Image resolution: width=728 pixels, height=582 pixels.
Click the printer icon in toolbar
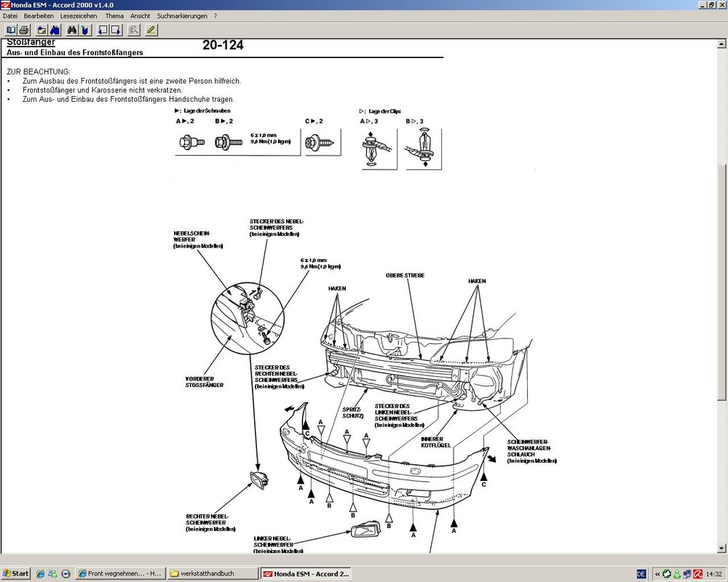click(24, 30)
